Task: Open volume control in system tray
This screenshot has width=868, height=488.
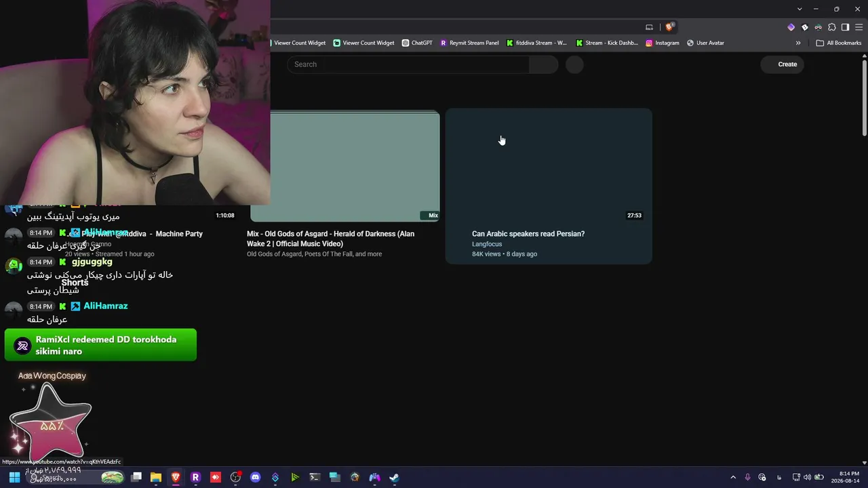Action: click(807, 477)
